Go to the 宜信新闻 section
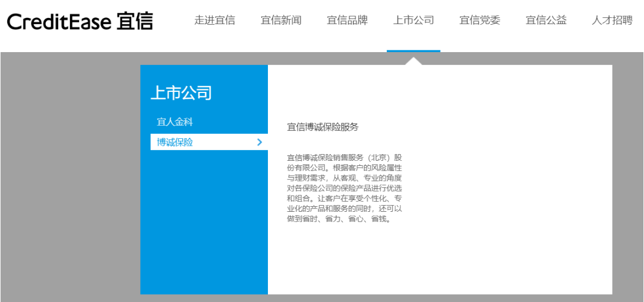The image size is (644, 302). (281, 21)
